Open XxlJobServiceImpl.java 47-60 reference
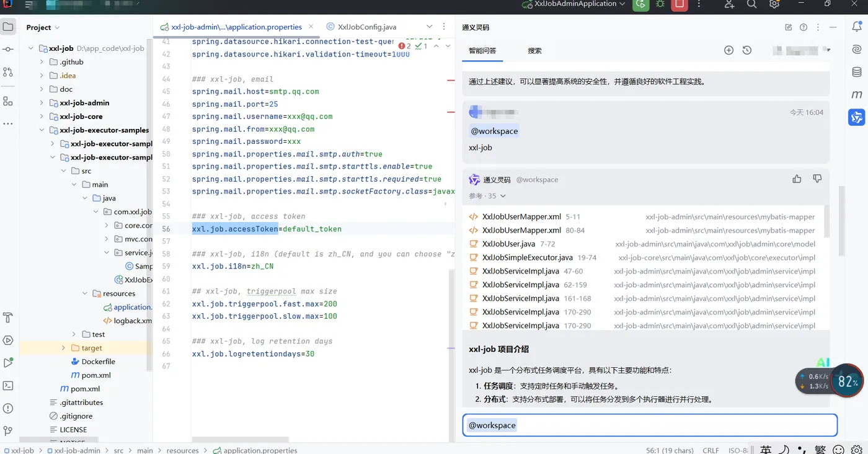Image resolution: width=868 pixels, height=454 pixels. [x=643, y=271]
